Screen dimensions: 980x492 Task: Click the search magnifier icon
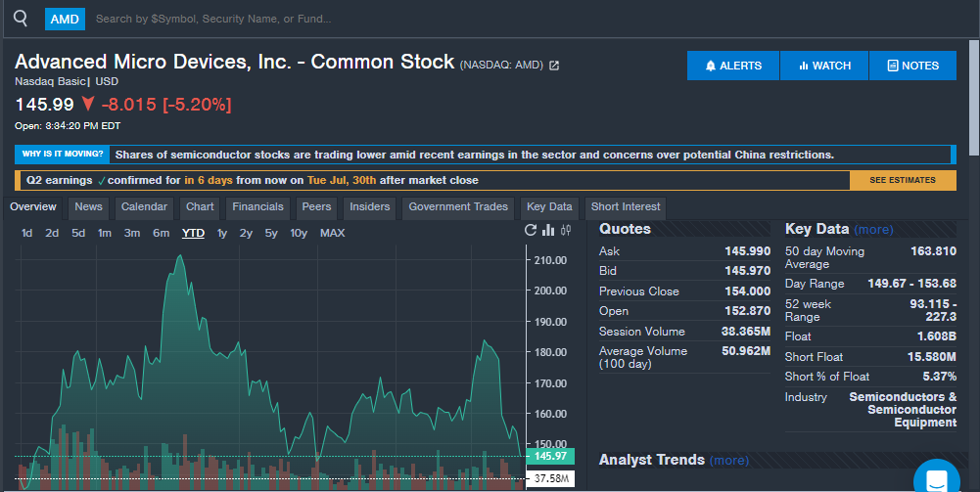[21, 18]
